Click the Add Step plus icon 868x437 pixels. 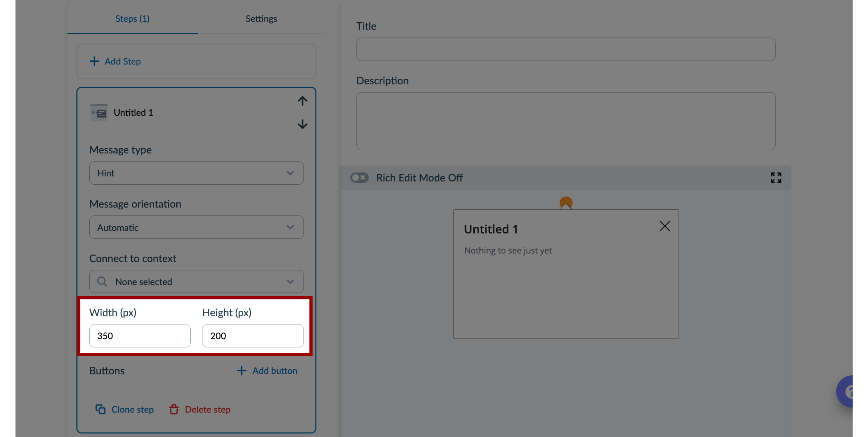(94, 61)
